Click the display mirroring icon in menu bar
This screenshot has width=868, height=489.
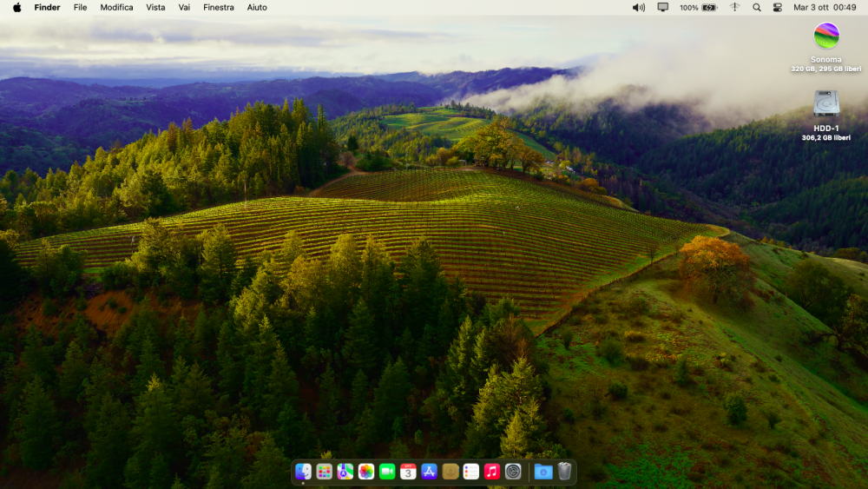point(662,7)
